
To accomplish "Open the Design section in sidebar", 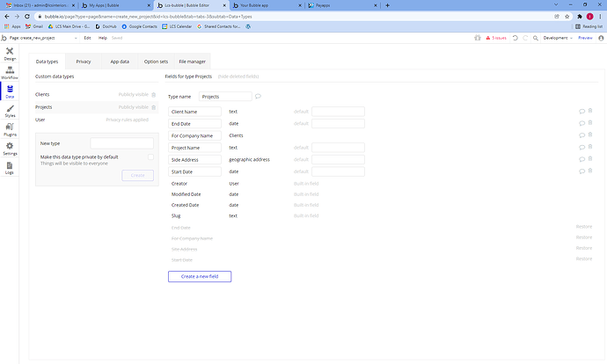I will tap(10, 54).
